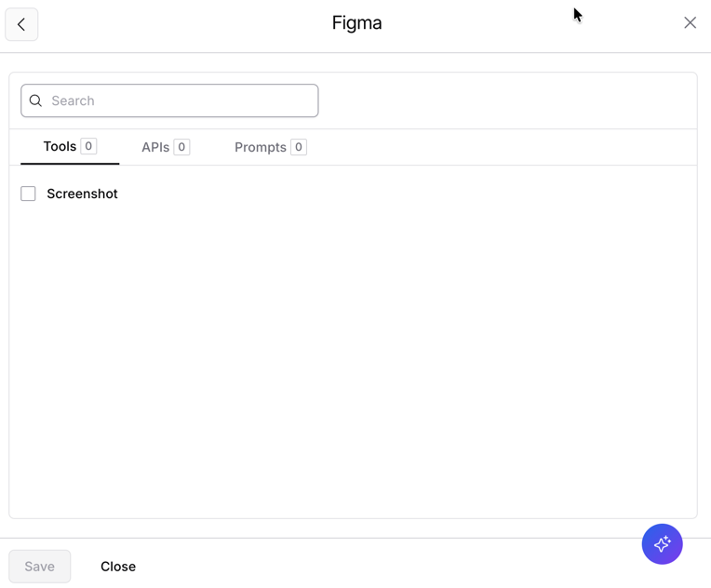Go back using the left chevron button
The width and height of the screenshot is (711, 588).
pyautogui.click(x=21, y=24)
